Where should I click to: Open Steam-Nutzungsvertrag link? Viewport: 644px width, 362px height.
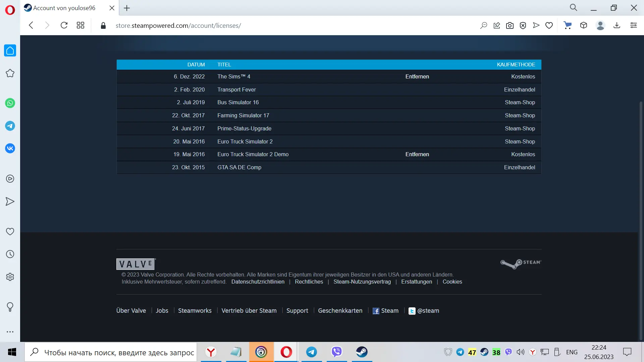pyautogui.click(x=362, y=282)
